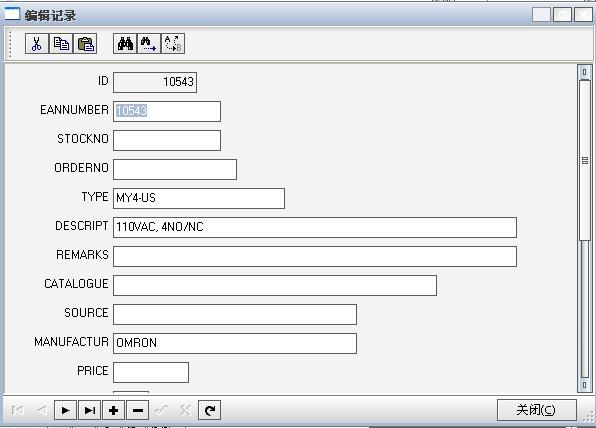
Task: Click the Copy icon in toolbar
Action: pos(61,44)
